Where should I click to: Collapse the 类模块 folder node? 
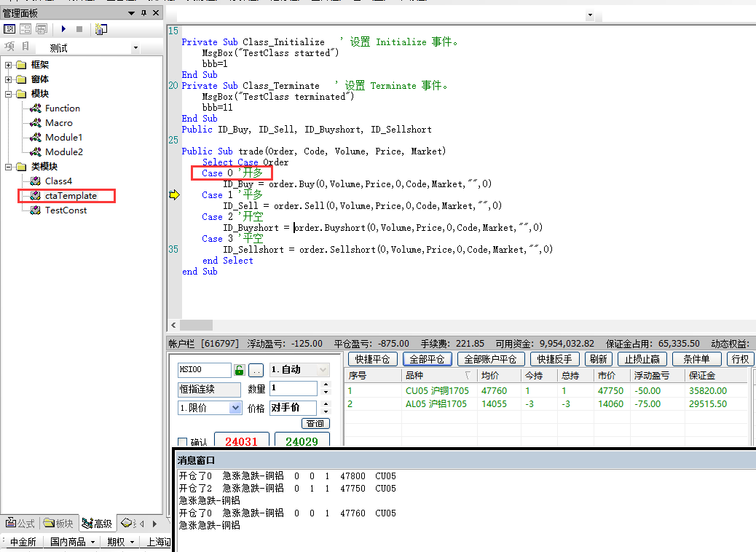pos(8,167)
